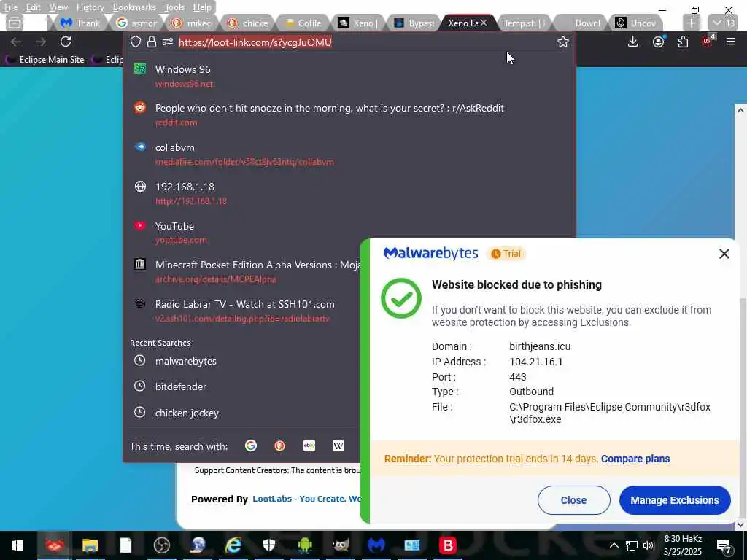The width and height of the screenshot is (747, 560).
Task: Open the Extensions puzzle icon
Action: click(x=683, y=42)
